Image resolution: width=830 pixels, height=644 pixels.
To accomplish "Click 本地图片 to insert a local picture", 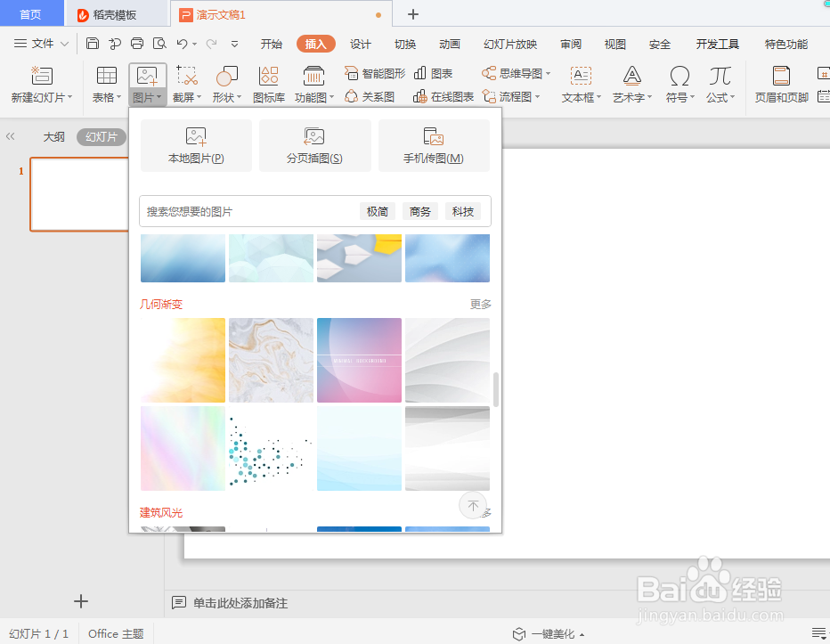I will [x=196, y=146].
